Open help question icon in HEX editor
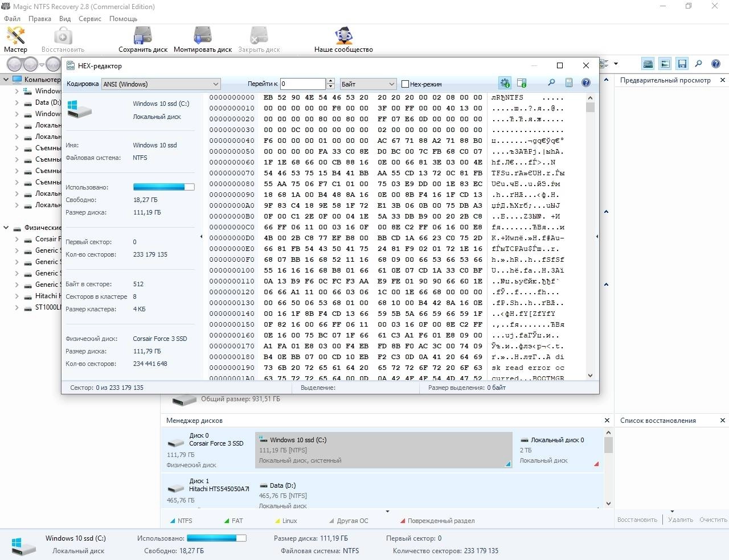Image resolution: width=729 pixels, height=560 pixels. [x=585, y=83]
